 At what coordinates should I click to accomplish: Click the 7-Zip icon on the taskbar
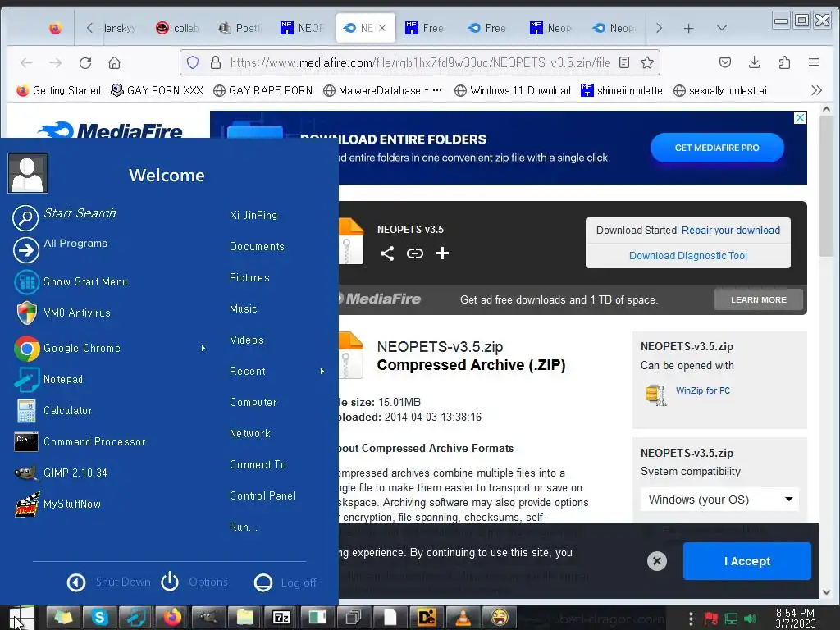(x=281, y=618)
